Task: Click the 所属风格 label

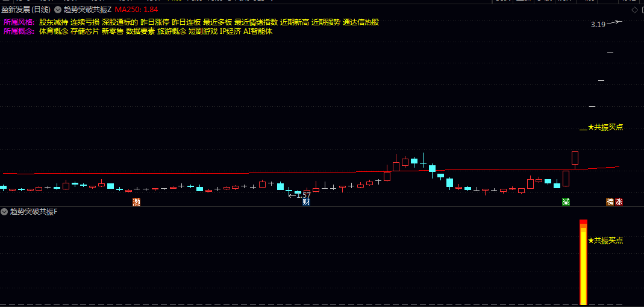Action: click(x=19, y=22)
